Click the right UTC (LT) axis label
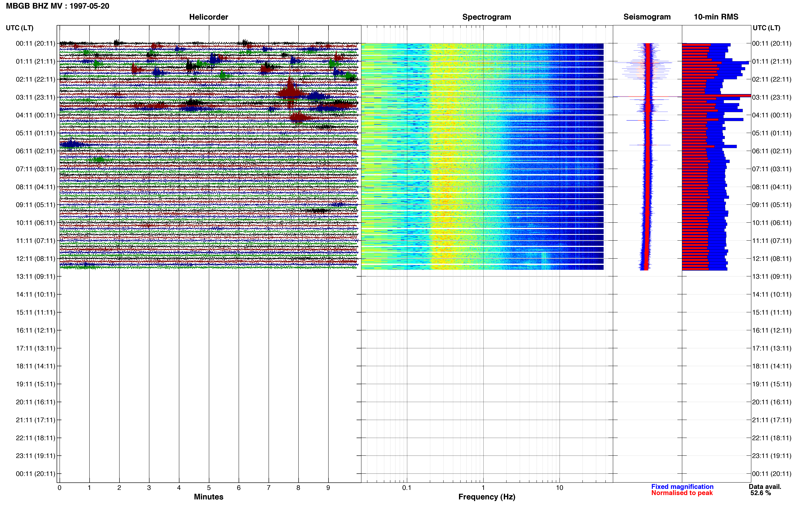 [x=766, y=28]
